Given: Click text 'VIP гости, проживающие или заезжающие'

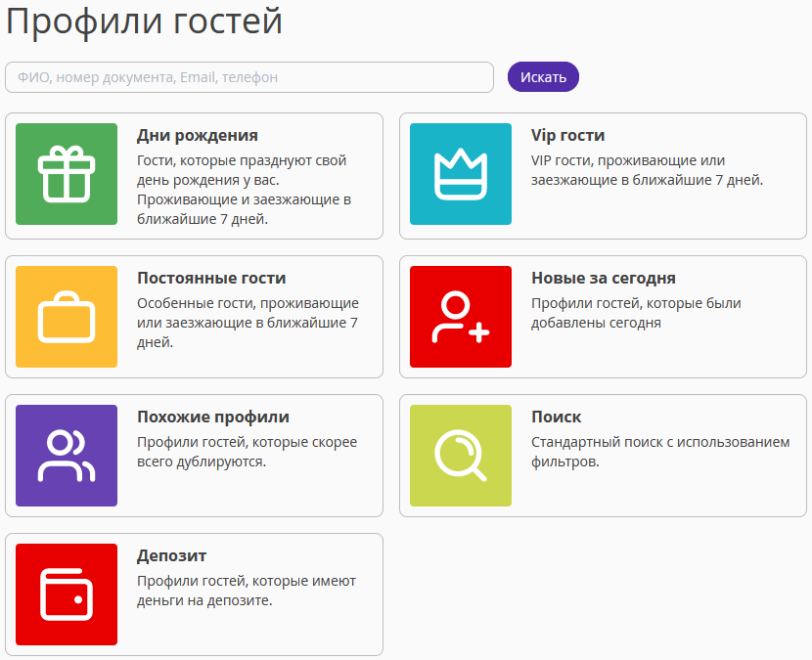Looking at the screenshot, I should point(647,170).
